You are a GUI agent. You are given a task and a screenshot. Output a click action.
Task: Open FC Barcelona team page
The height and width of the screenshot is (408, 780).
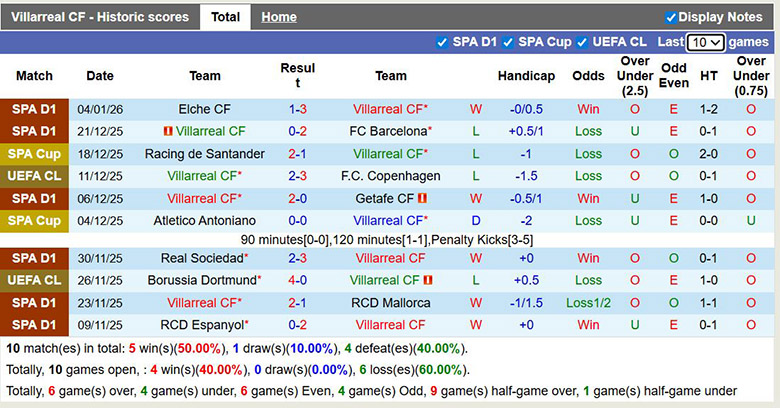(388, 131)
